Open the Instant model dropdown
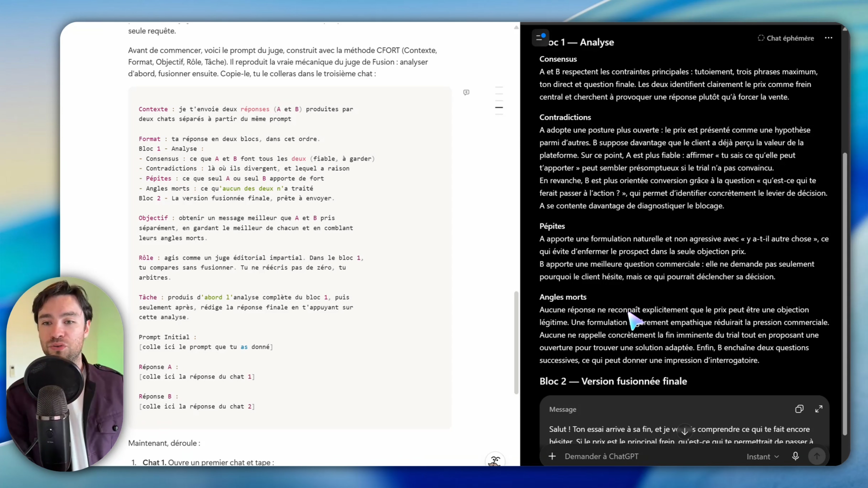Image resolution: width=868 pixels, height=488 pixels. click(x=763, y=457)
